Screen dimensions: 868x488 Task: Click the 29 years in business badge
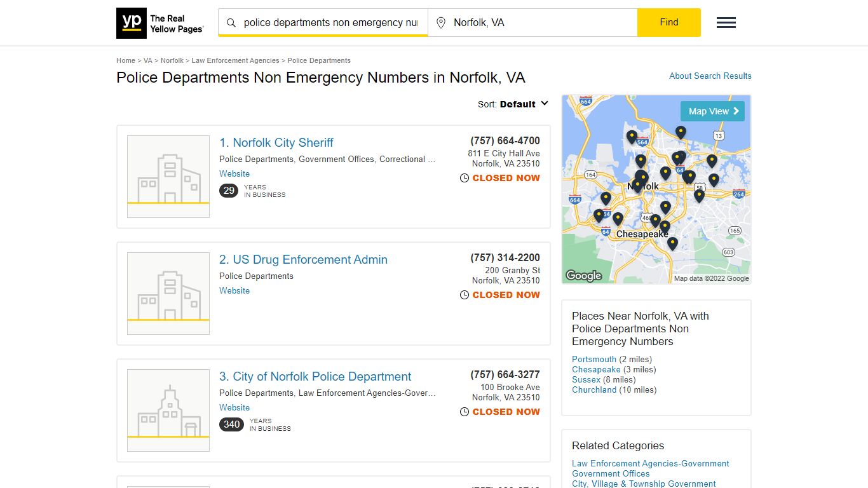click(229, 191)
